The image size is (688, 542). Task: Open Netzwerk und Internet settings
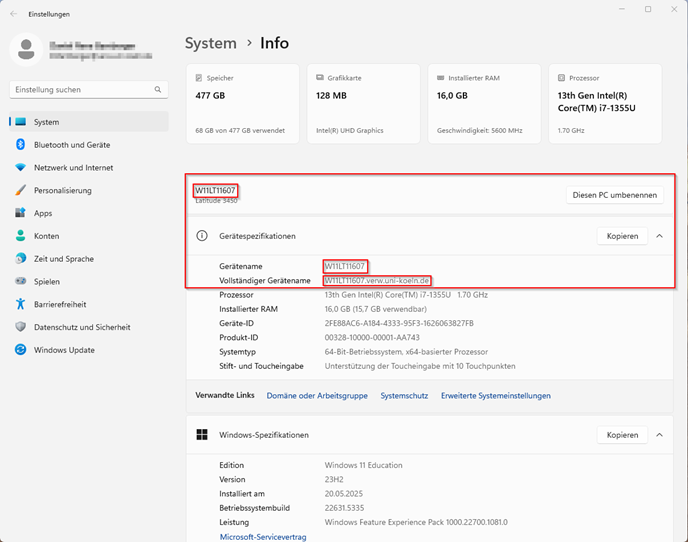coord(89,168)
